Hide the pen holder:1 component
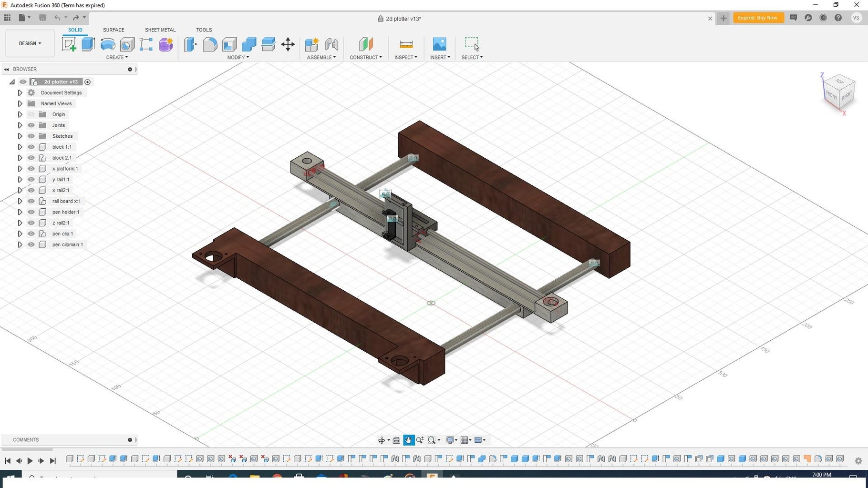This screenshot has height=488, width=868. click(x=31, y=212)
